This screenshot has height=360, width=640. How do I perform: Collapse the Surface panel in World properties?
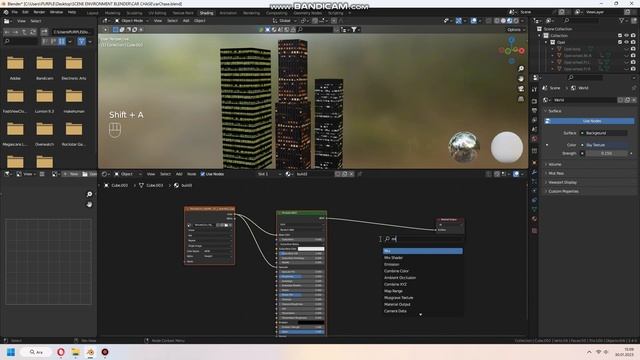(x=547, y=111)
